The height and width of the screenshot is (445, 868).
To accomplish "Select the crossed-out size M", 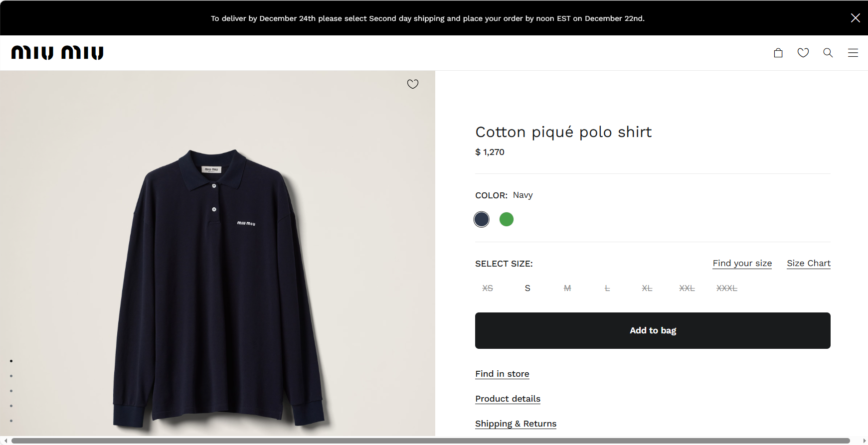I will (567, 289).
